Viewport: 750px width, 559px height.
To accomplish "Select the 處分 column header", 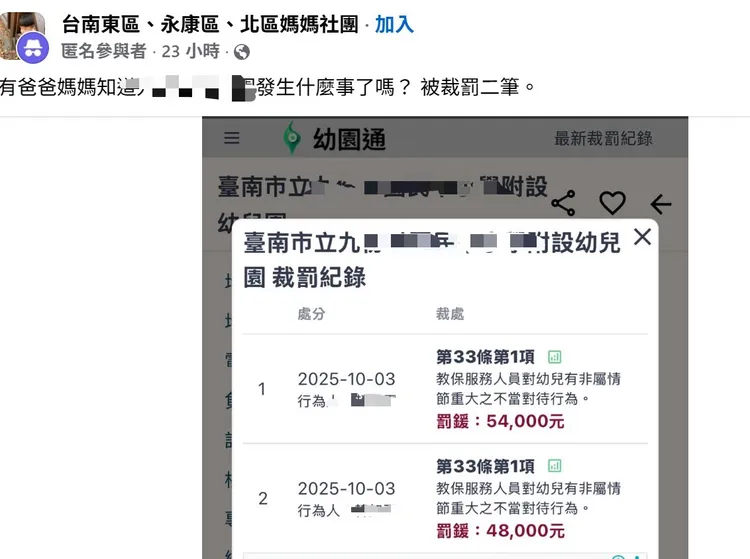I will coord(311,314).
